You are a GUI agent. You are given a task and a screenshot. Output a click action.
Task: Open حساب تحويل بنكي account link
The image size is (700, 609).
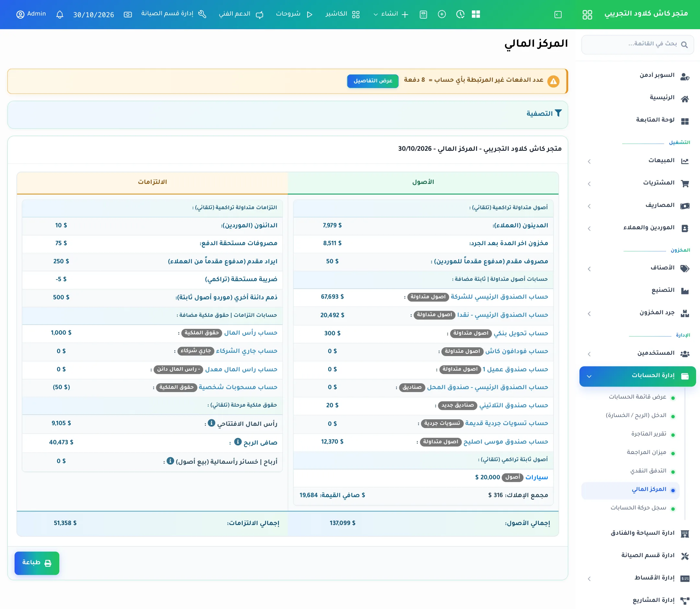(x=521, y=333)
